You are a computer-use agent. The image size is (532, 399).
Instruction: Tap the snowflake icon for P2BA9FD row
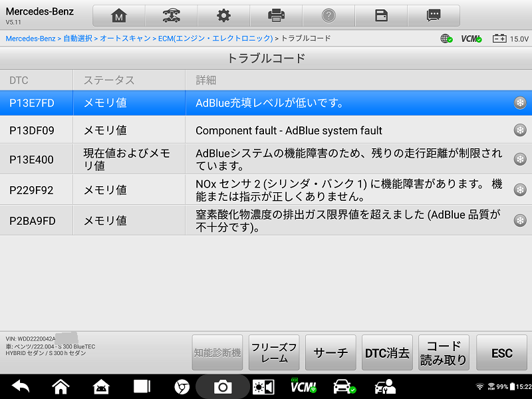coord(520,220)
